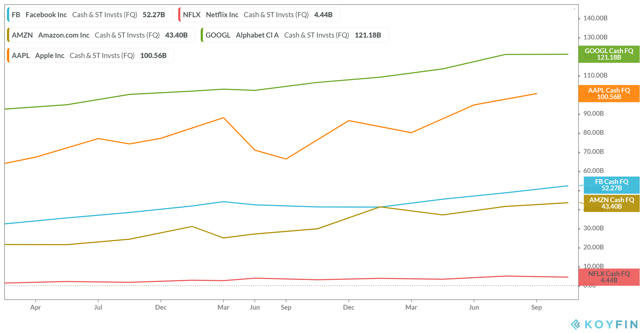Viewport: 644px width, 333px height.
Task: Click the end of the orange AAPL line
Action: tap(536, 94)
